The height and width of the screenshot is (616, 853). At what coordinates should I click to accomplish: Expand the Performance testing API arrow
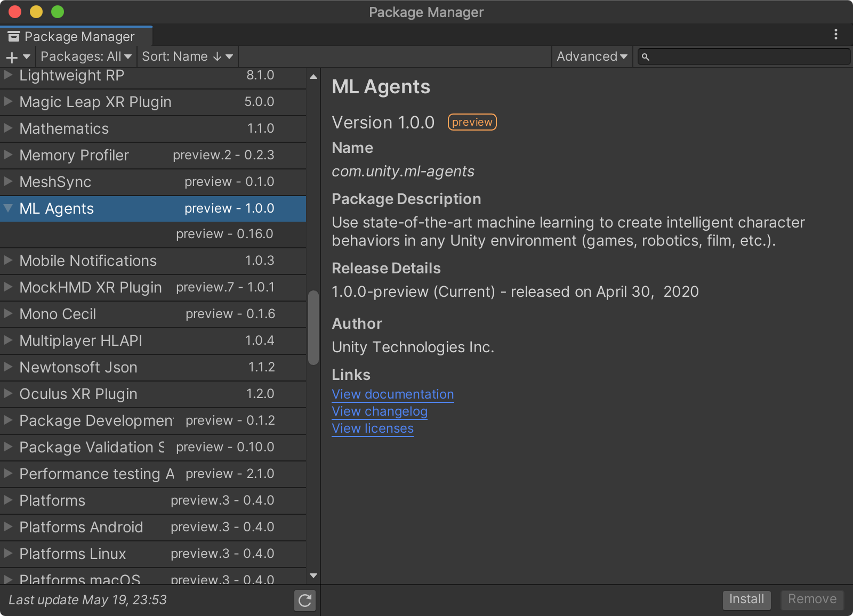point(8,473)
